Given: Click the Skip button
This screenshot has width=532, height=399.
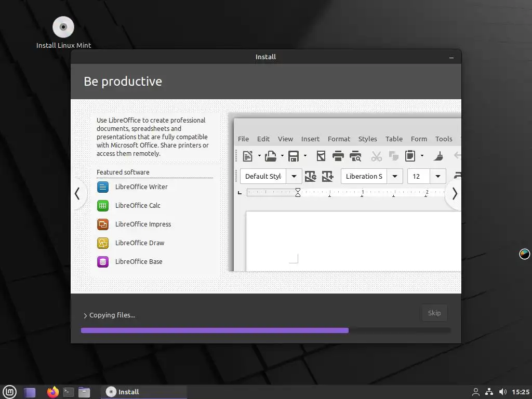Looking at the screenshot, I should click(x=434, y=313).
